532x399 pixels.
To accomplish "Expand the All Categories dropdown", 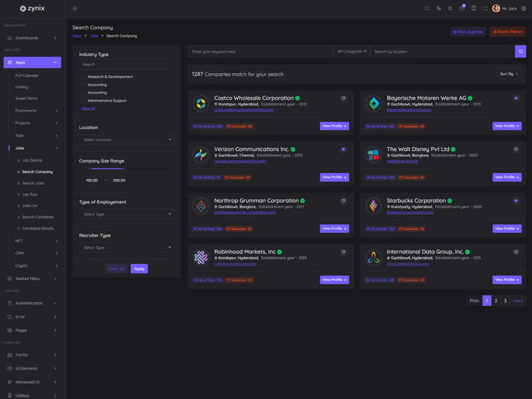I will click(x=352, y=51).
